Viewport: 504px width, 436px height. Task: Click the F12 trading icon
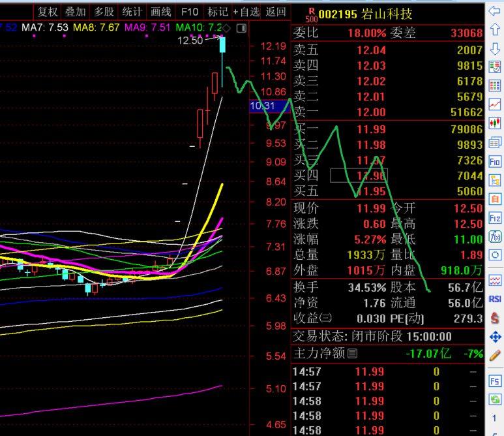coord(495,218)
